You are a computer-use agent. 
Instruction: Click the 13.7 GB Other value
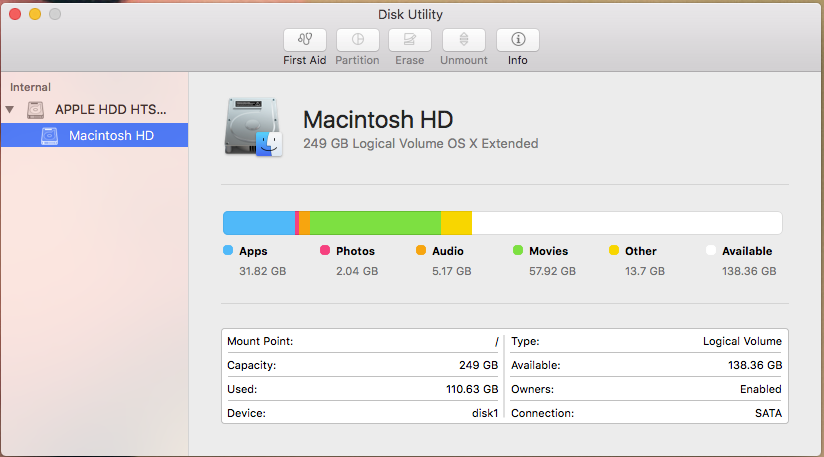(x=645, y=271)
